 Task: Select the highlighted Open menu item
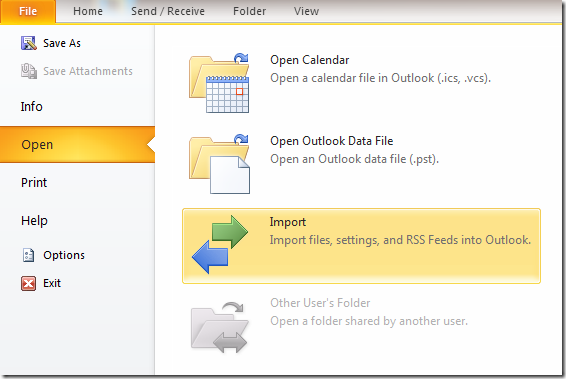coord(77,144)
